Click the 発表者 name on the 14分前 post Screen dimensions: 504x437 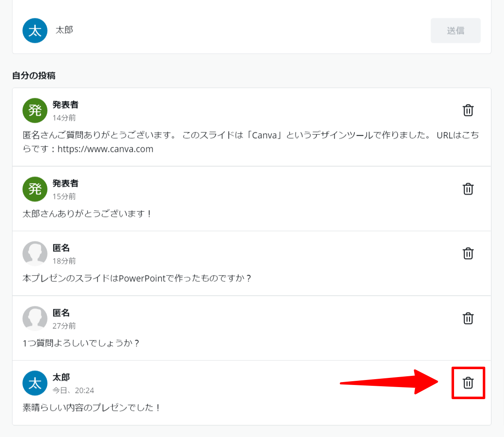(65, 105)
